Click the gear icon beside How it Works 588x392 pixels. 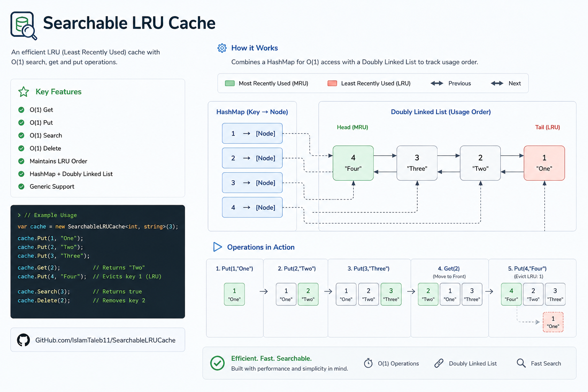pos(222,48)
